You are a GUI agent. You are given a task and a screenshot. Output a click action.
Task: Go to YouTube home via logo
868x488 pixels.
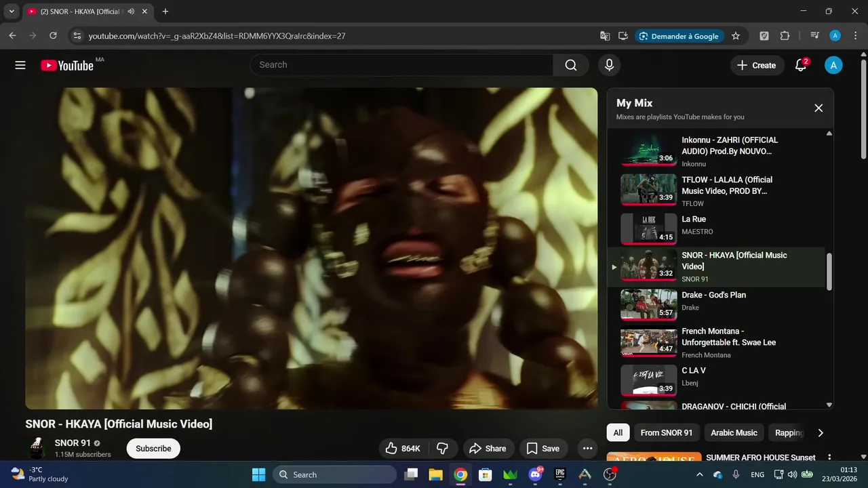pyautogui.click(x=67, y=65)
